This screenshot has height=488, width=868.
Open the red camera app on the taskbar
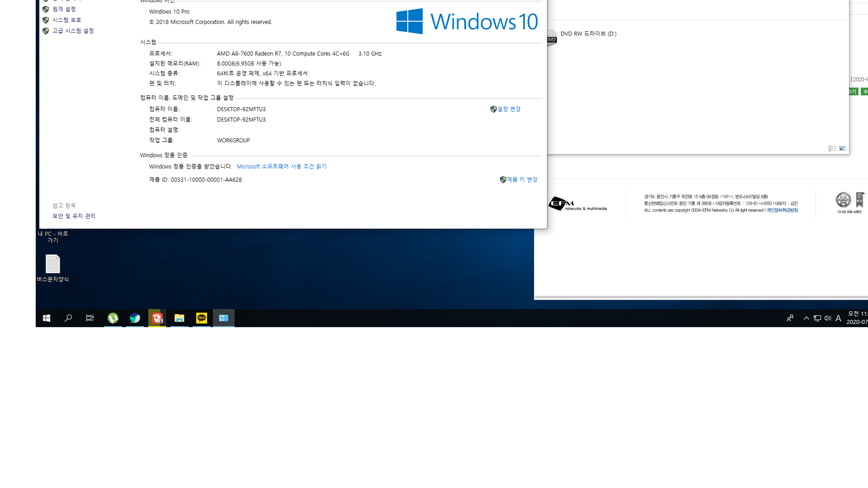(x=157, y=318)
